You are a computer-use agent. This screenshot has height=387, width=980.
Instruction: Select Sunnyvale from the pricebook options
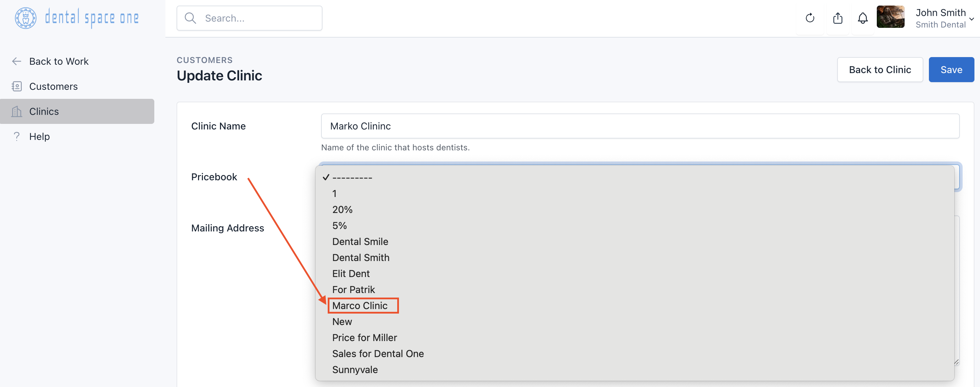pos(355,369)
